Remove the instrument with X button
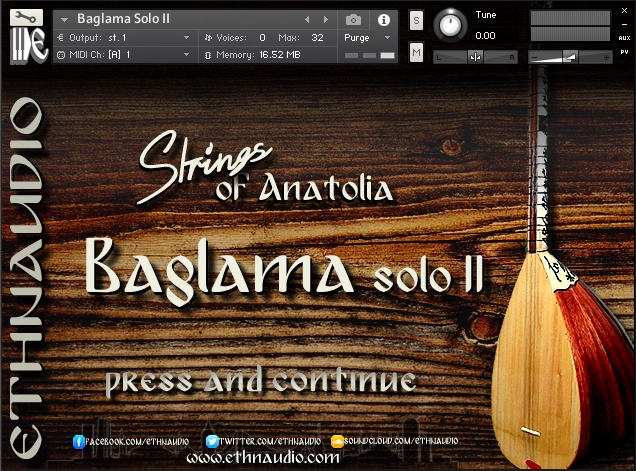This screenshot has width=636, height=471. pos(624,11)
